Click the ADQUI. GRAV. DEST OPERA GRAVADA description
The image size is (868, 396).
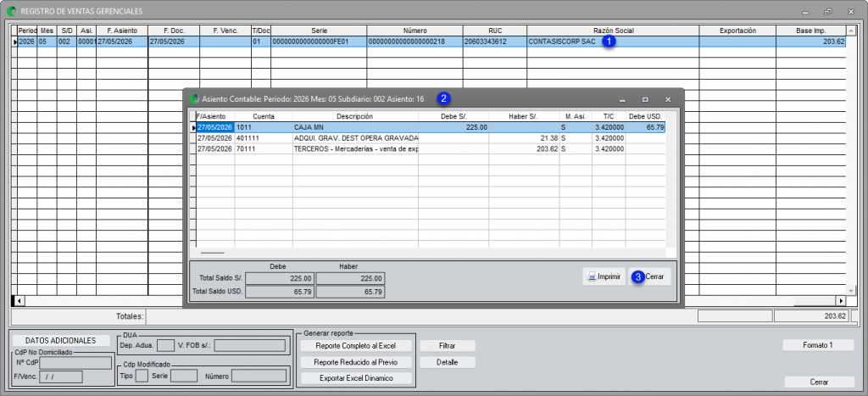click(355, 138)
